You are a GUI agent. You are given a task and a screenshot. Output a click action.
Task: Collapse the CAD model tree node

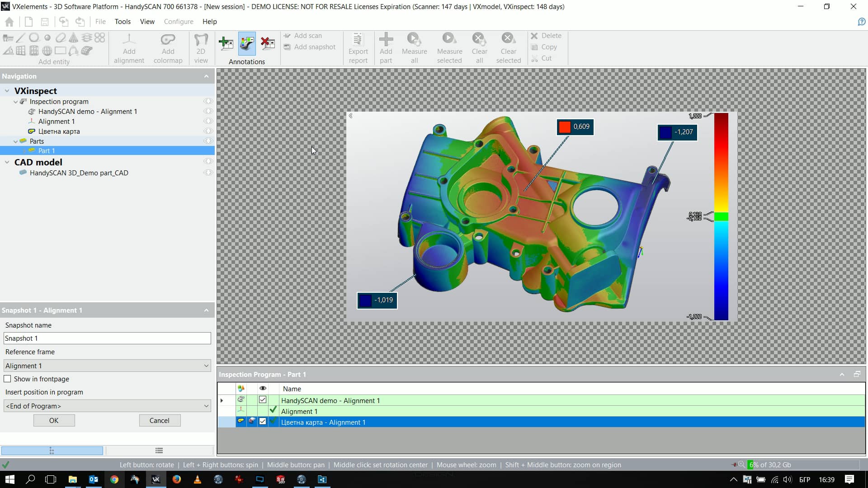(7, 162)
